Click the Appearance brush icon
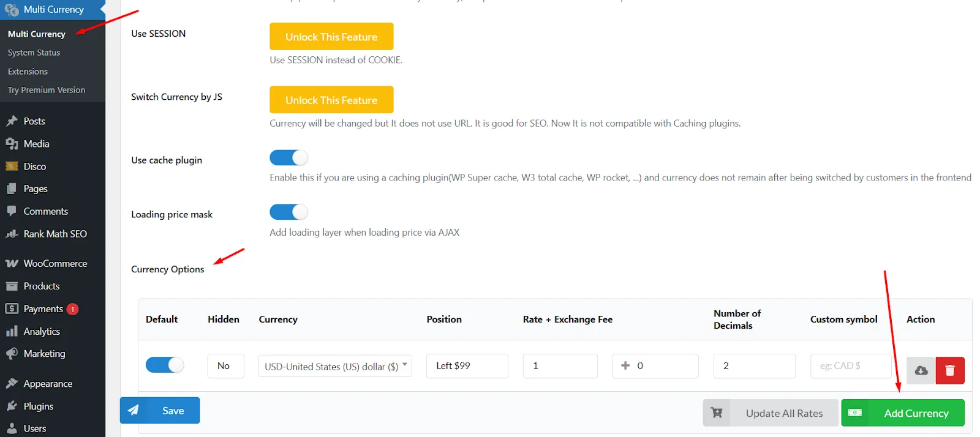 click(12, 384)
